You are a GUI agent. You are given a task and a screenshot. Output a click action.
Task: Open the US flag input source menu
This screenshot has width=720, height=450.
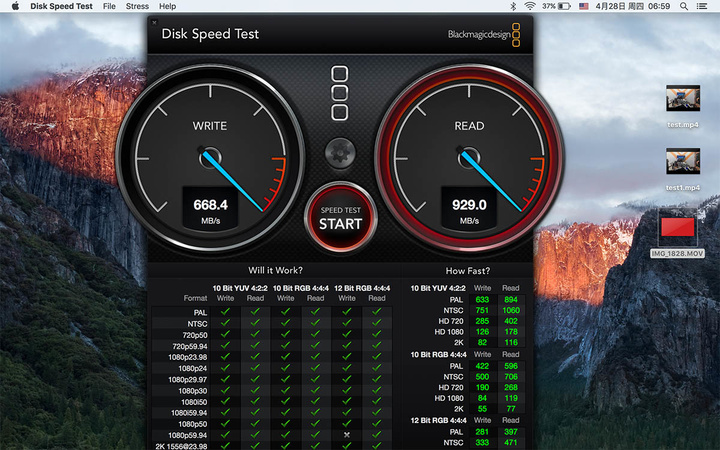click(x=584, y=6)
